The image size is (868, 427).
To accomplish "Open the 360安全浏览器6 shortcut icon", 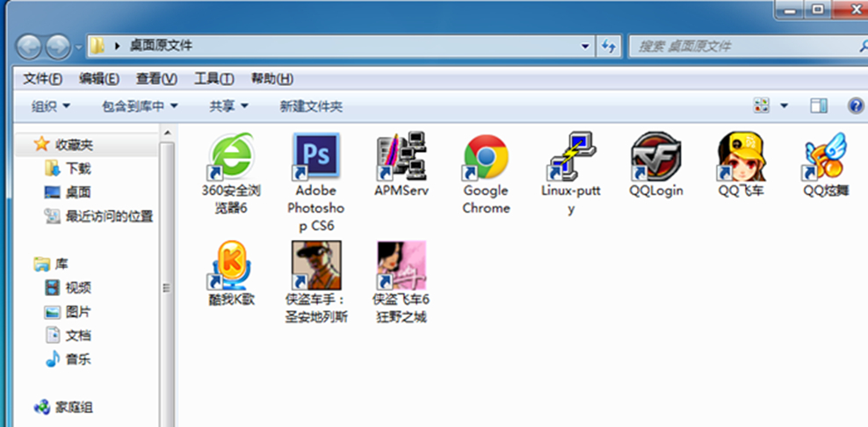I will [231, 156].
